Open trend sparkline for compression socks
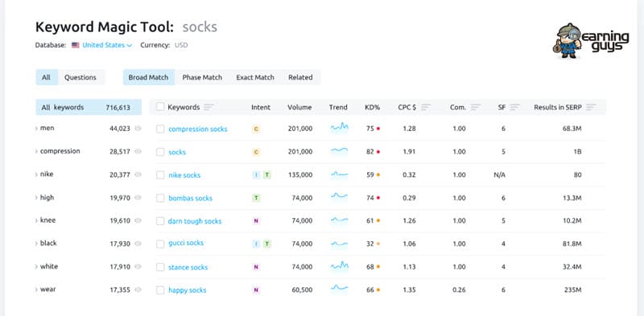The width and height of the screenshot is (644, 316). 339,128
